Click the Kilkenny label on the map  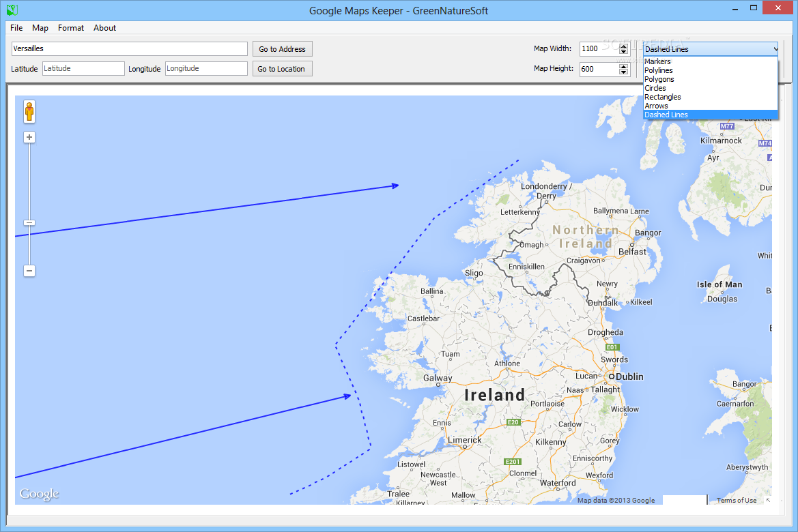click(551, 442)
